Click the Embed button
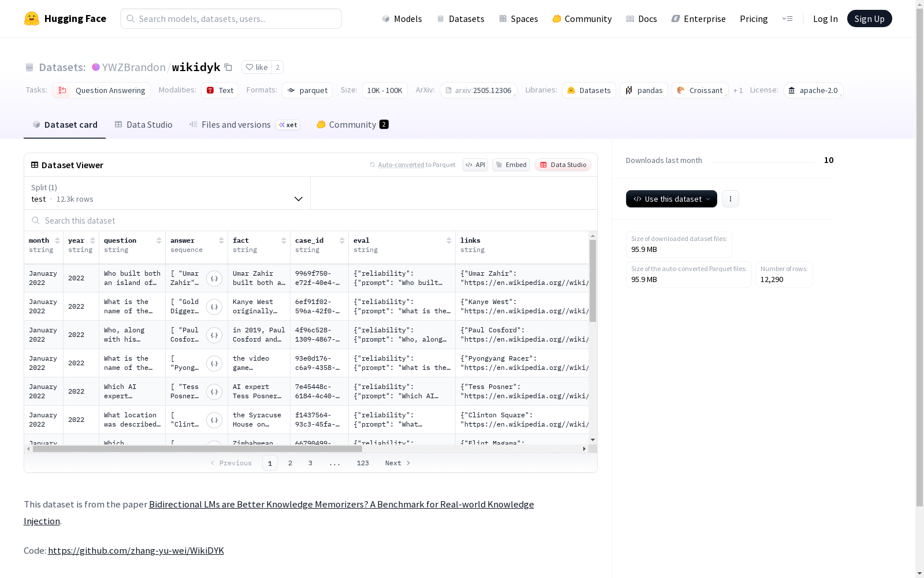 coord(511,165)
